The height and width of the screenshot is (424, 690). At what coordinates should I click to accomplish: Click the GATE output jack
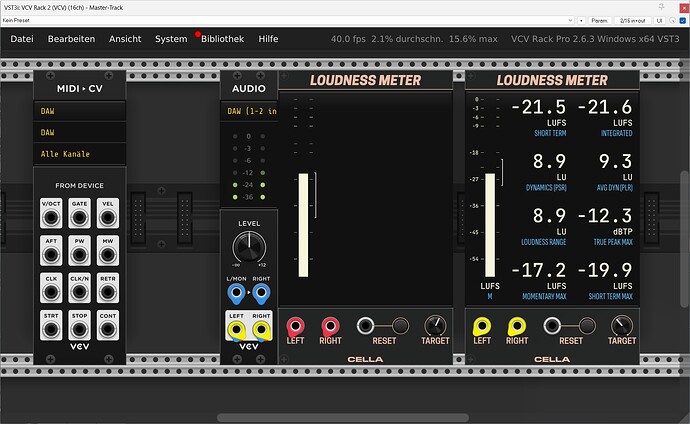(x=79, y=217)
